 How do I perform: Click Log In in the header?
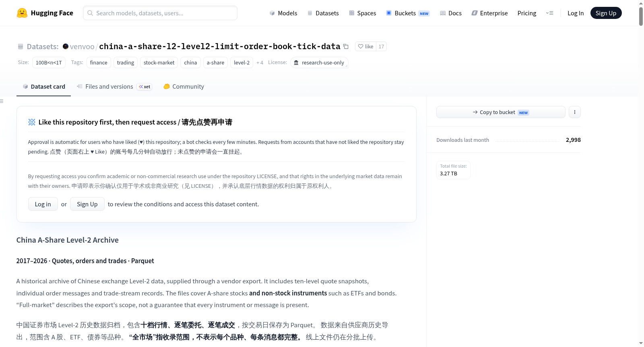tap(576, 13)
